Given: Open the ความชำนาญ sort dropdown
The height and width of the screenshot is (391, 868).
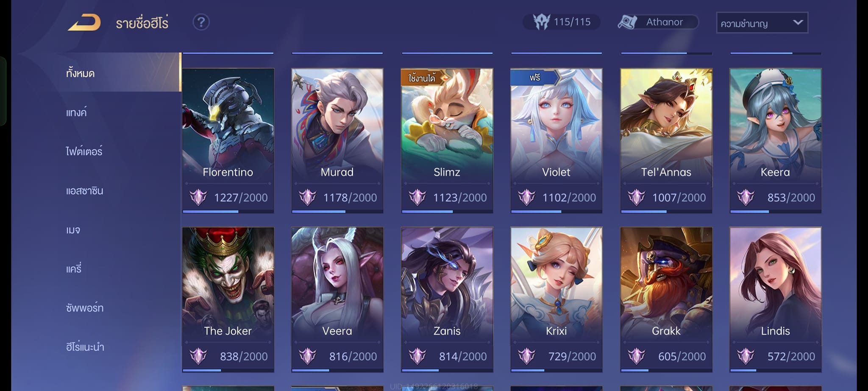Looking at the screenshot, I should tap(762, 23).
